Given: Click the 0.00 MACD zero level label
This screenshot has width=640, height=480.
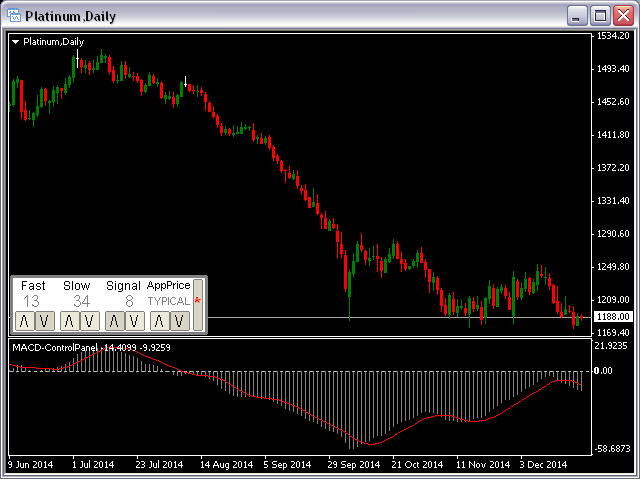Looking at the screenshot, I should [x=603, y=371].
